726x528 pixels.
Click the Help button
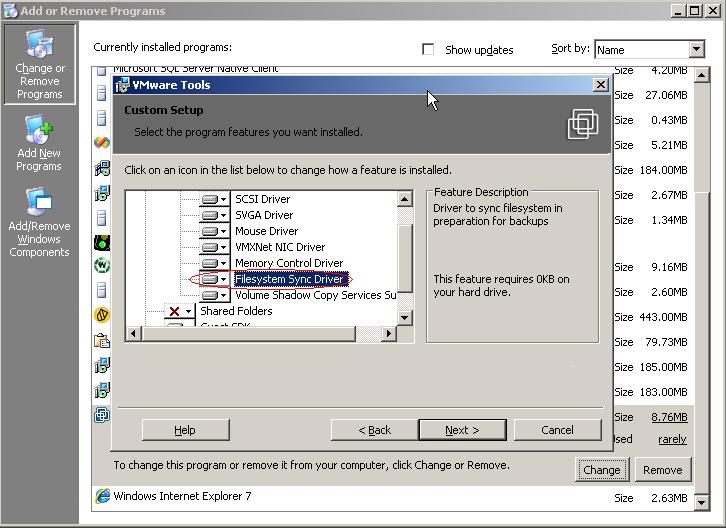point(185,430)
